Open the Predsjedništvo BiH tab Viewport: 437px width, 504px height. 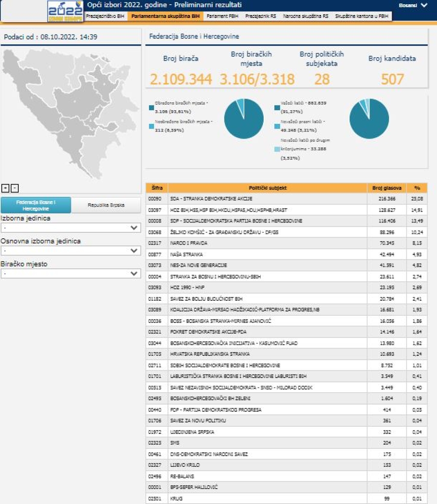(105, 16)
